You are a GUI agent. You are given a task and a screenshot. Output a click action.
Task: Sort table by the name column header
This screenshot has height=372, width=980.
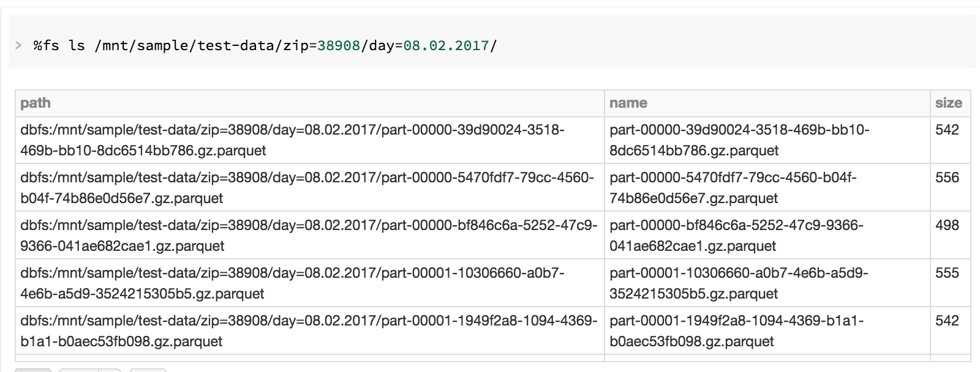click(628, 103)
